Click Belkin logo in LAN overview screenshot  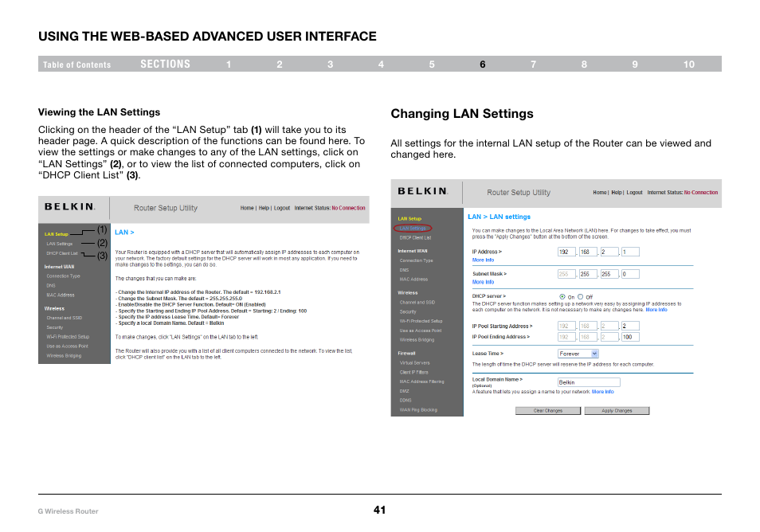pyautogui.click(x=70, y=206)
